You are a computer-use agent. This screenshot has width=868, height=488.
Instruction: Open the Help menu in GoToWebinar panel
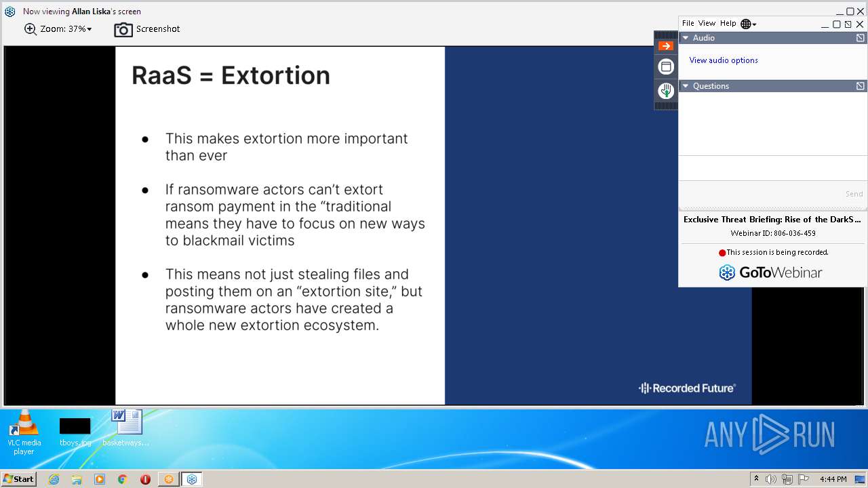pos(728,24)
